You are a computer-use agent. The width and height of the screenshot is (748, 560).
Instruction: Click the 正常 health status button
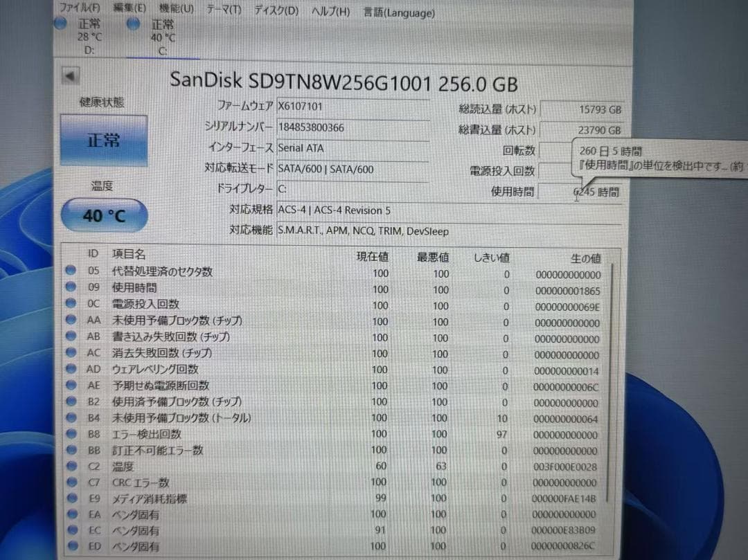click(104, 141)
